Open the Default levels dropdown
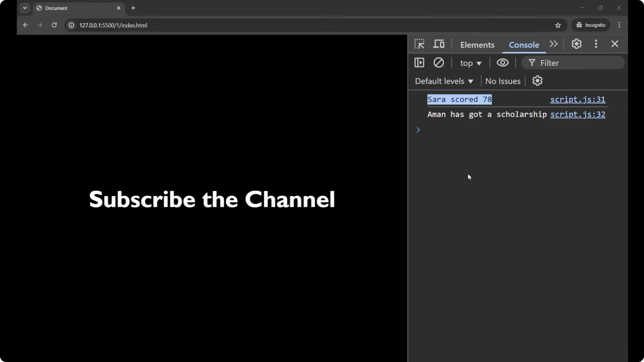This screenshot has width=644, height=362. pyautogui.click(x=444, y=81)
